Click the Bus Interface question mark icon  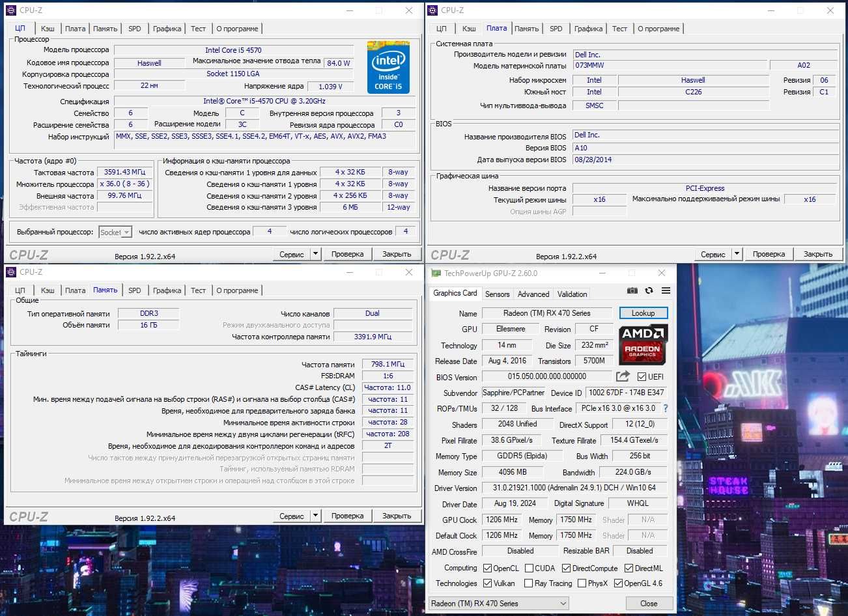(x=665, y=408)
